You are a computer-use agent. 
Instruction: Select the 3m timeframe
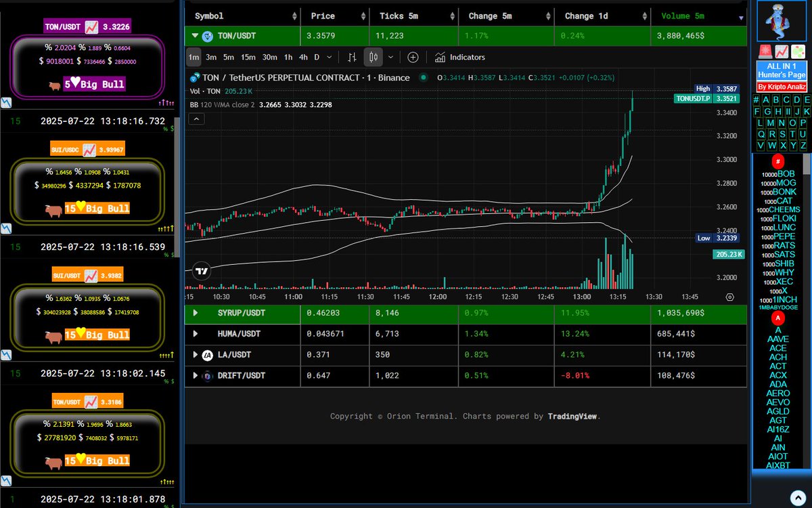pos(211,58)
